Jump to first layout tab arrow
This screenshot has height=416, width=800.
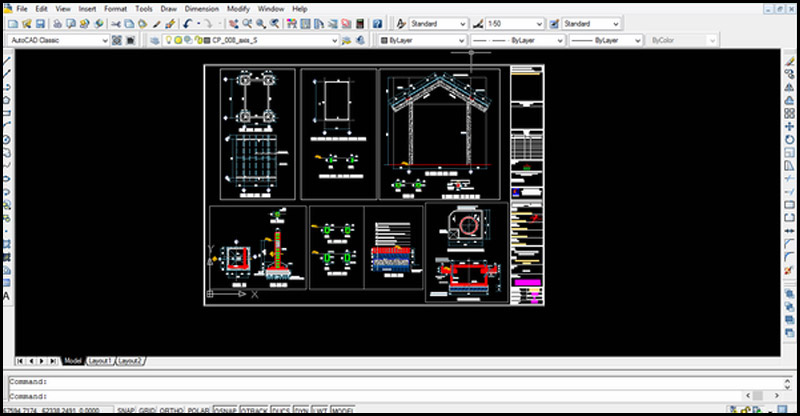(20, 361)
